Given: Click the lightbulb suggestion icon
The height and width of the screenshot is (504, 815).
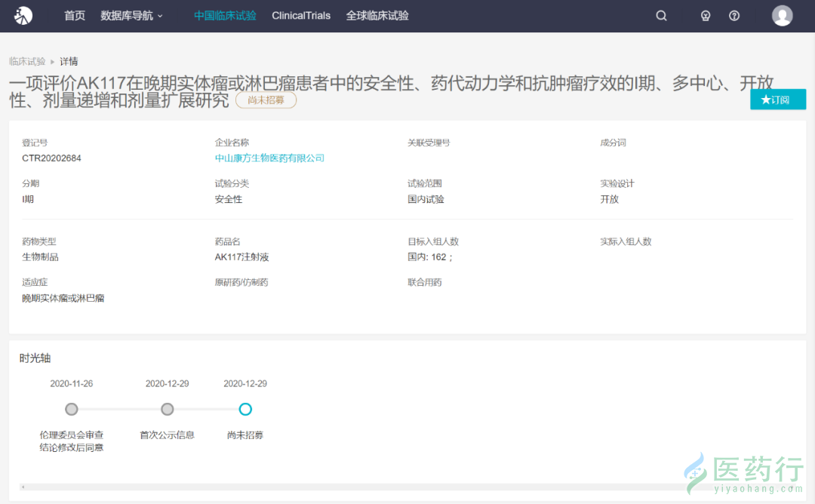Looking at the screenshot, I should [x=706, y=16].
